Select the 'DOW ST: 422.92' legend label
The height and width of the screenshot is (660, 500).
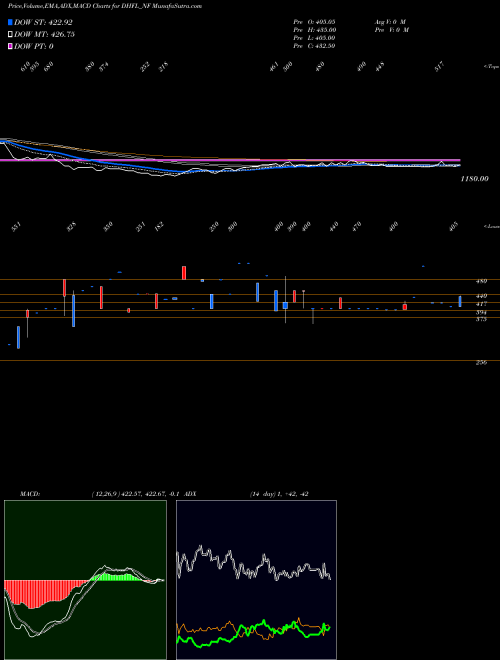[x=43, y=22]
